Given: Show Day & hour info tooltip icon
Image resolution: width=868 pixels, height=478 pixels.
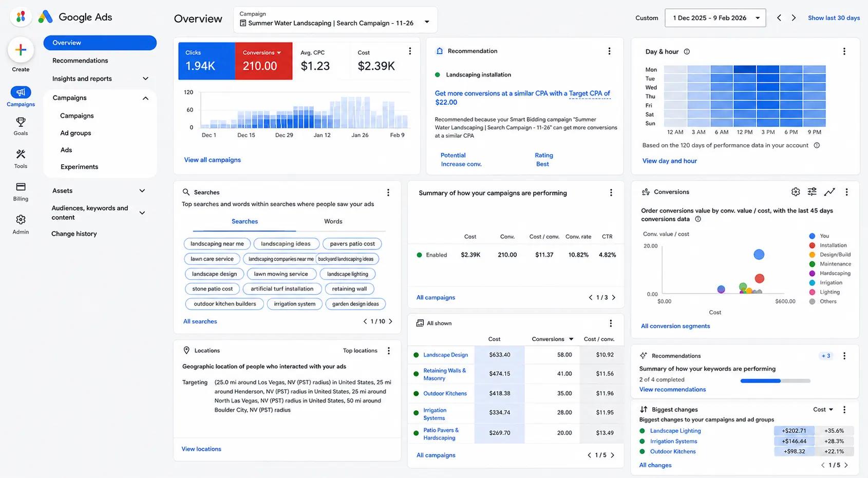Looking at the screenshot, I should [x=687, y=51].
